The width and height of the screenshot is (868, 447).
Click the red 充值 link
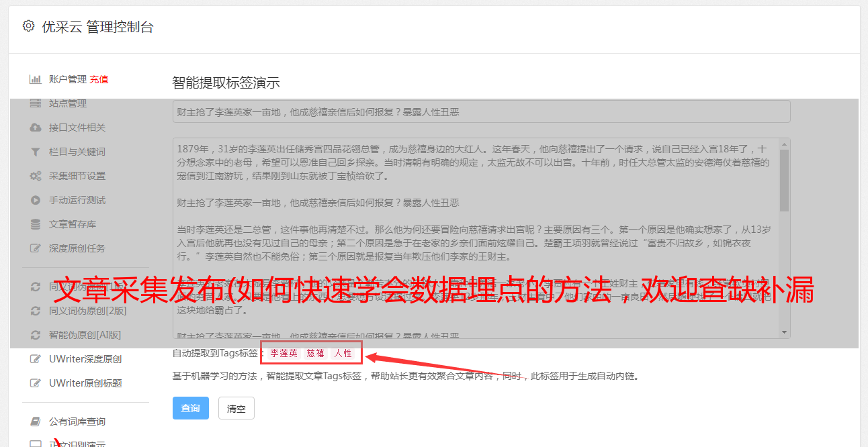99,79
